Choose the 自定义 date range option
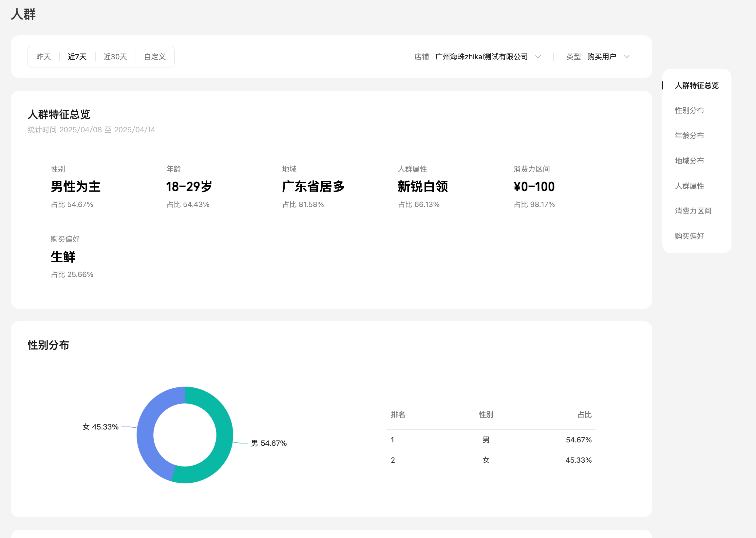Screen dimensions: 756x538 click(x=155, y=57)
